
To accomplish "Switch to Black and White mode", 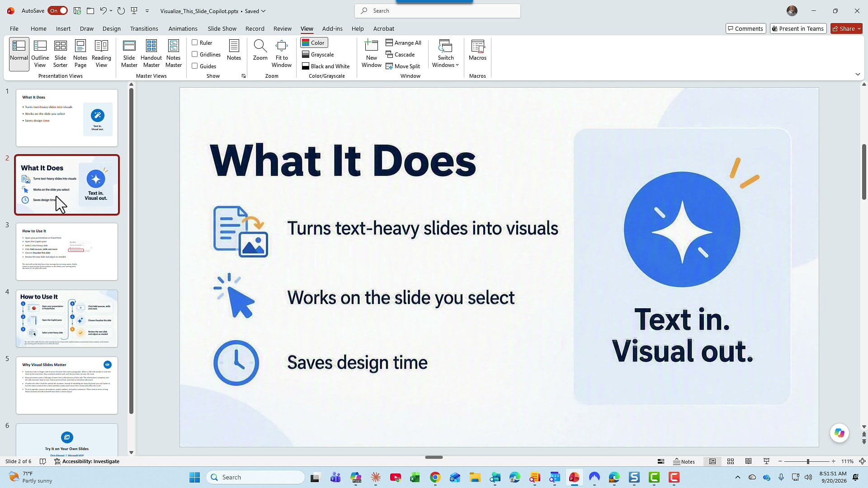I will coord(325,66).
